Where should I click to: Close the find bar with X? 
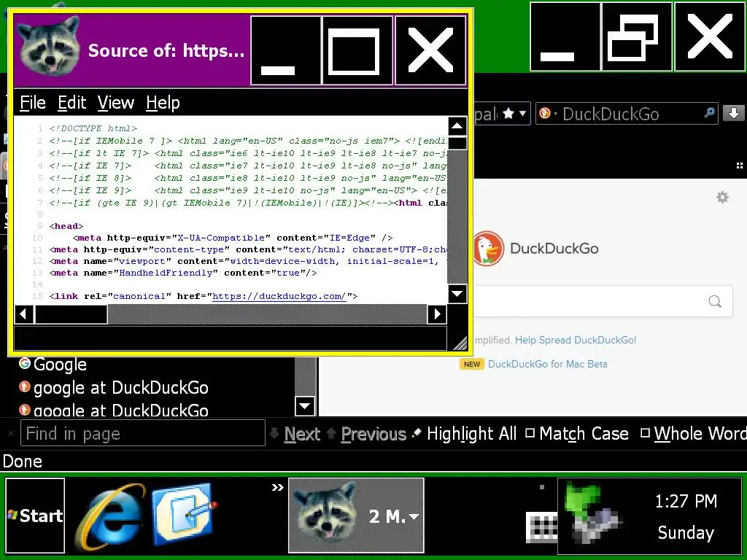pos(11,433)
